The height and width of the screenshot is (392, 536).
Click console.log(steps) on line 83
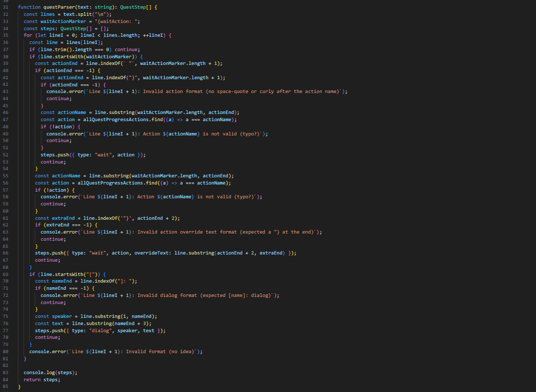click(51, 373)
